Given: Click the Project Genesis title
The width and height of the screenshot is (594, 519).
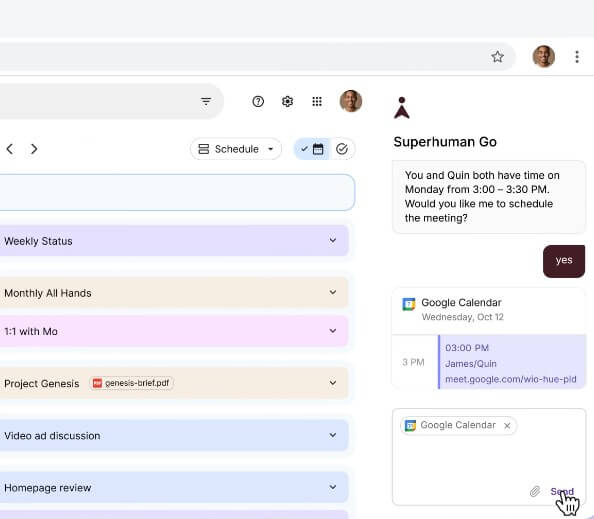Looking at the screenshot, I should (42, 384).
